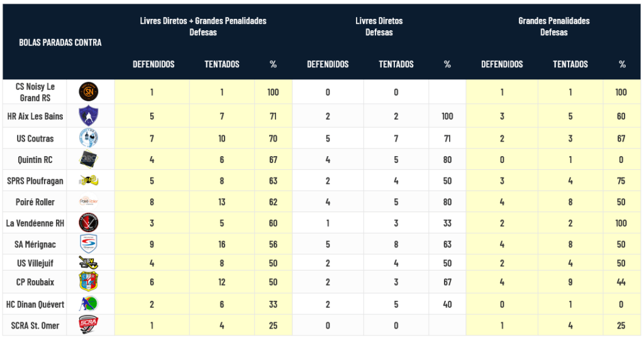Click the last % column header

[622, 64]
